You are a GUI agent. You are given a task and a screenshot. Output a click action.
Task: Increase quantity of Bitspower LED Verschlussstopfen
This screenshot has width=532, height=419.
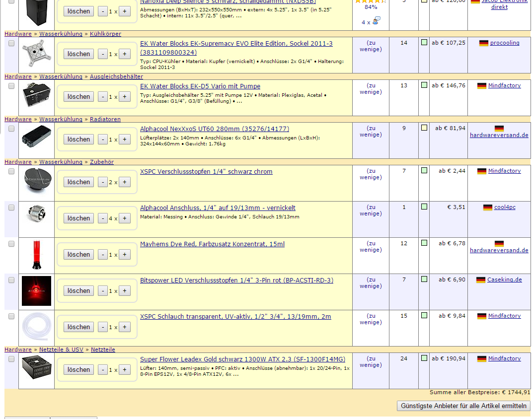(x=125, y=291)
